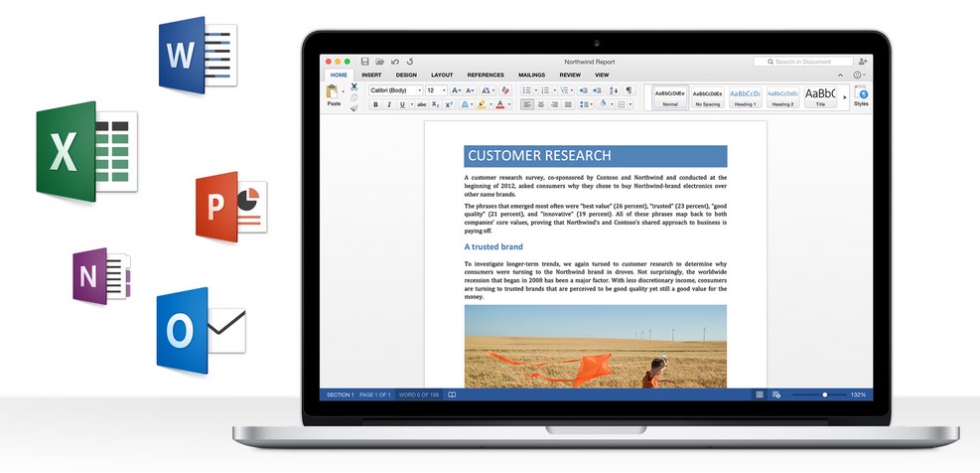
Task: Toggle Underline formatting
Action: tap(402, 104)
